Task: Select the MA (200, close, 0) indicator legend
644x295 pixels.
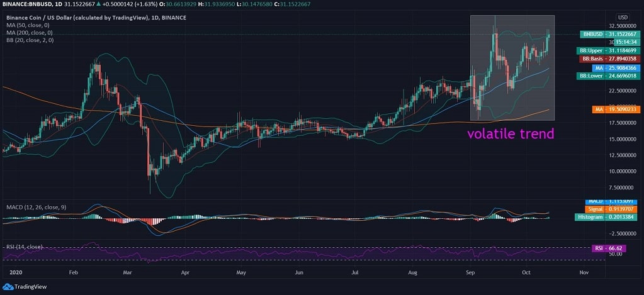Action: click(x=29, y=33)
